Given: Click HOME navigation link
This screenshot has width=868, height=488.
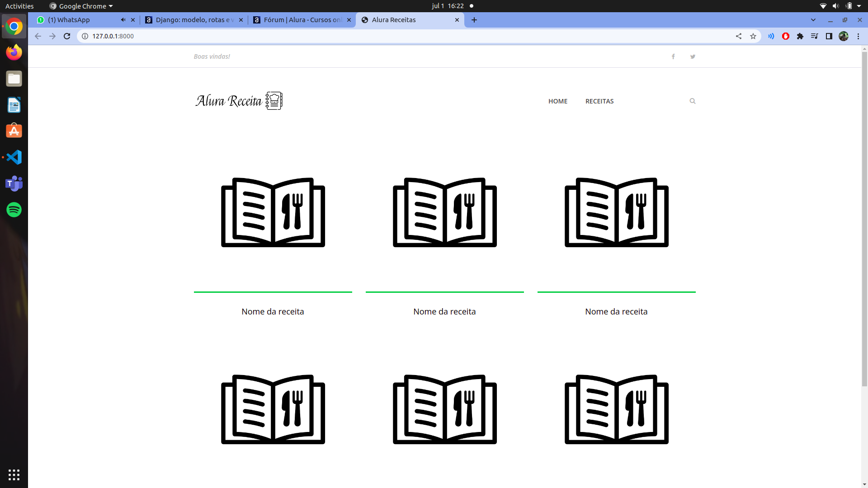Looking at the screenshot, I should click(x=558, y=101).
